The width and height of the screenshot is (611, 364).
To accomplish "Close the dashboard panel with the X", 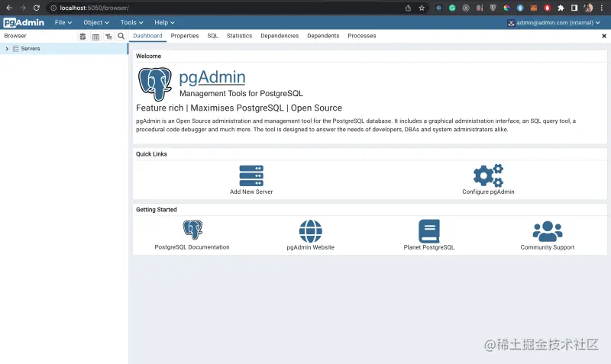I will point(604,36).
